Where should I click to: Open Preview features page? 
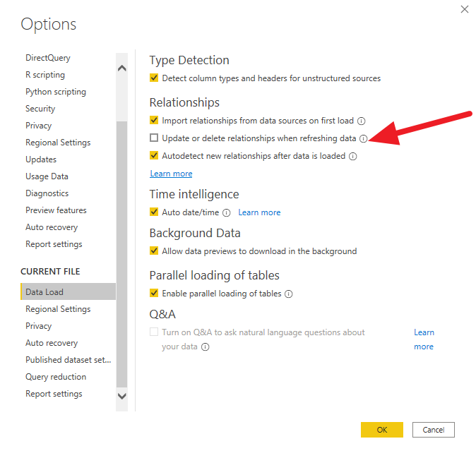tap(56, 210)
